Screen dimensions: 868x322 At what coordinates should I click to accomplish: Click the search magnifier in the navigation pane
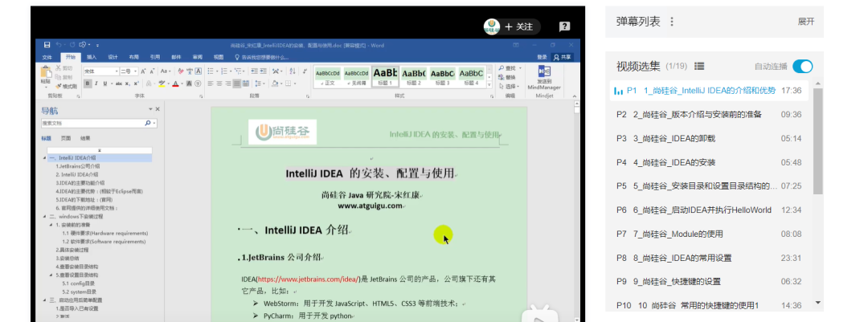coord(148,123)
